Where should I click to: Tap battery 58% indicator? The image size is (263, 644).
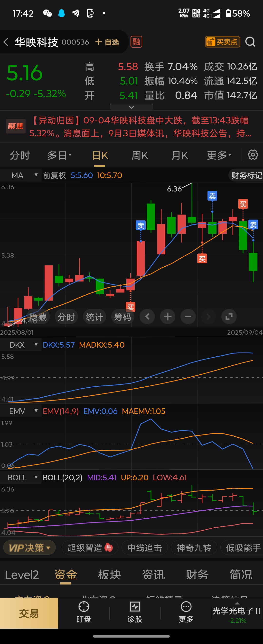(x=237, y=13)
